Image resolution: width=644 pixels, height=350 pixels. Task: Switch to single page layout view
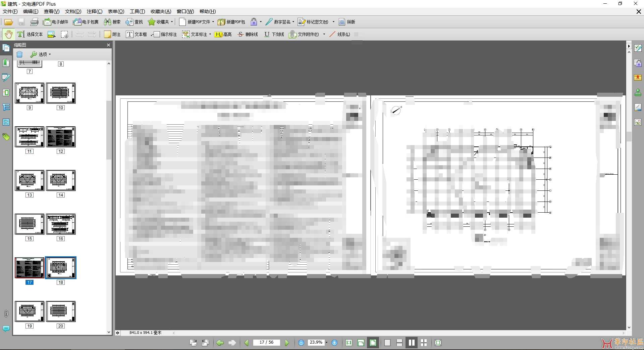click(x=387, y=343)
